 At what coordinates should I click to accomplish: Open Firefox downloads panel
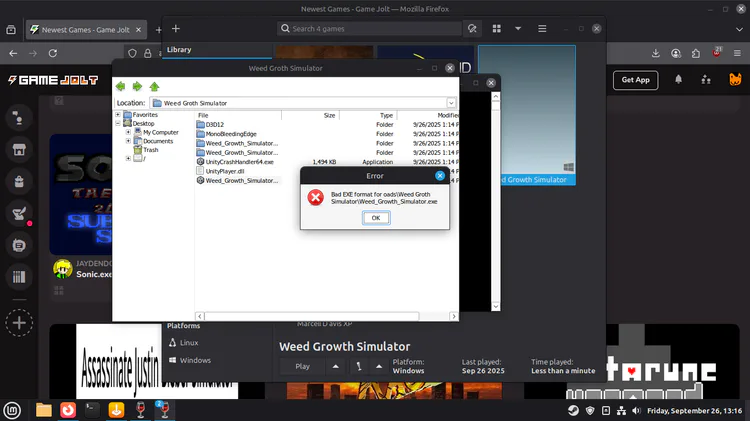656,53
